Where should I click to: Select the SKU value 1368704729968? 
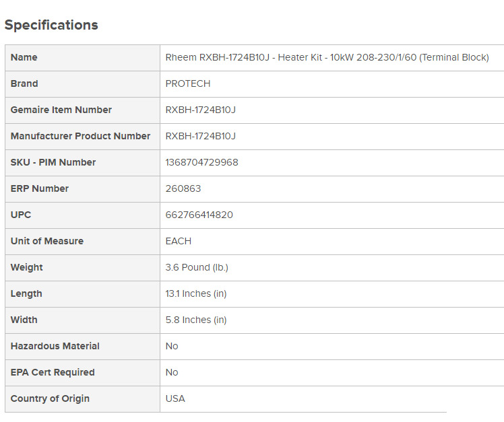201,162
